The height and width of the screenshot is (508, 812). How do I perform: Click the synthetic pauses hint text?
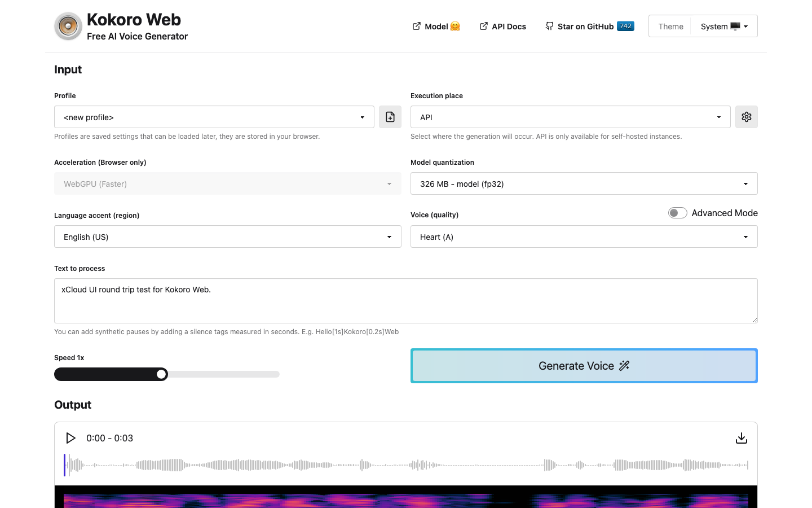[x=226, y=332]
